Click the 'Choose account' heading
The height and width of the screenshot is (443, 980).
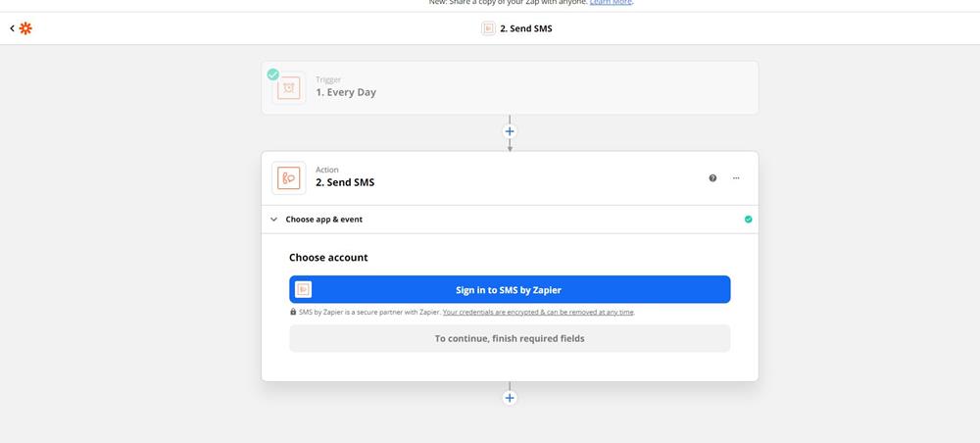point(328,258)
